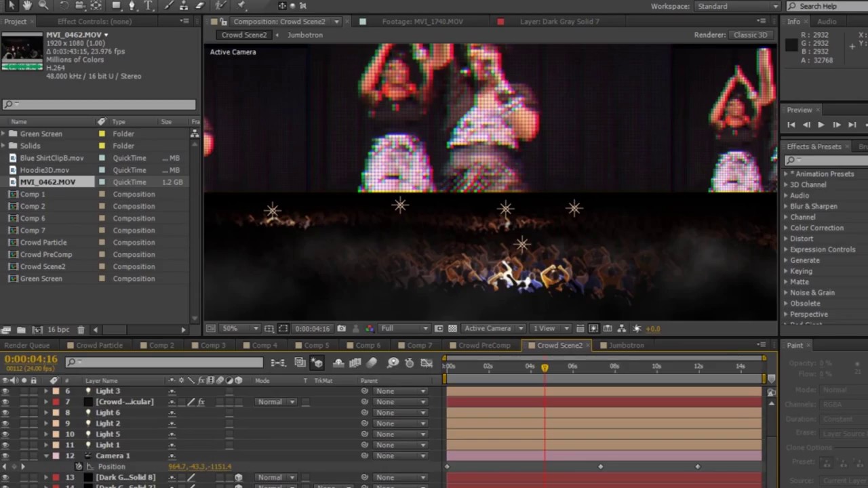Hide the Light 3 layer eye
The width and height of the screenshot is (868, 488).
coord(5,391)
